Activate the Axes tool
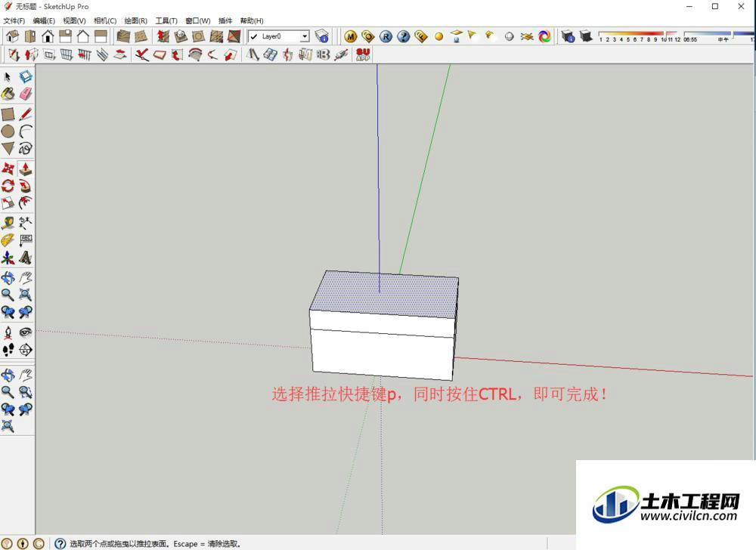Image resolution: width=756 pixels, height=550 pixels. [8, 258]
